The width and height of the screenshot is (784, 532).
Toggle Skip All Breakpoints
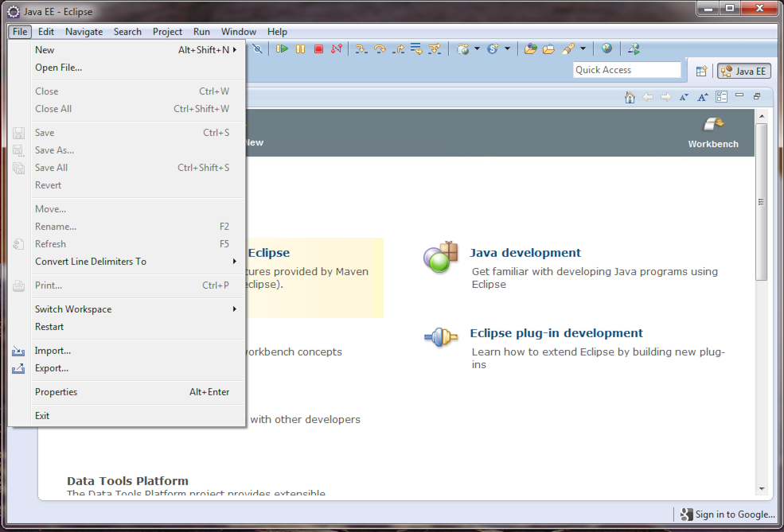point(258,49)
